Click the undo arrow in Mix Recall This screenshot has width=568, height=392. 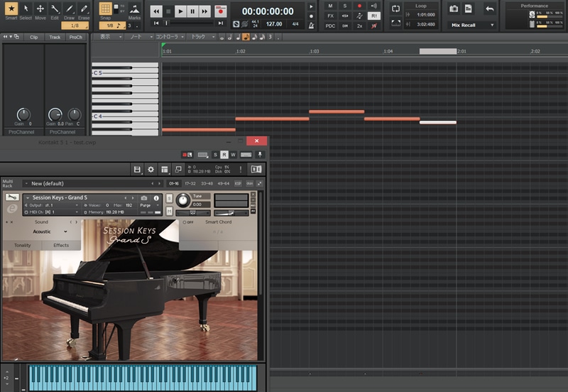click(x=490, y=9)
